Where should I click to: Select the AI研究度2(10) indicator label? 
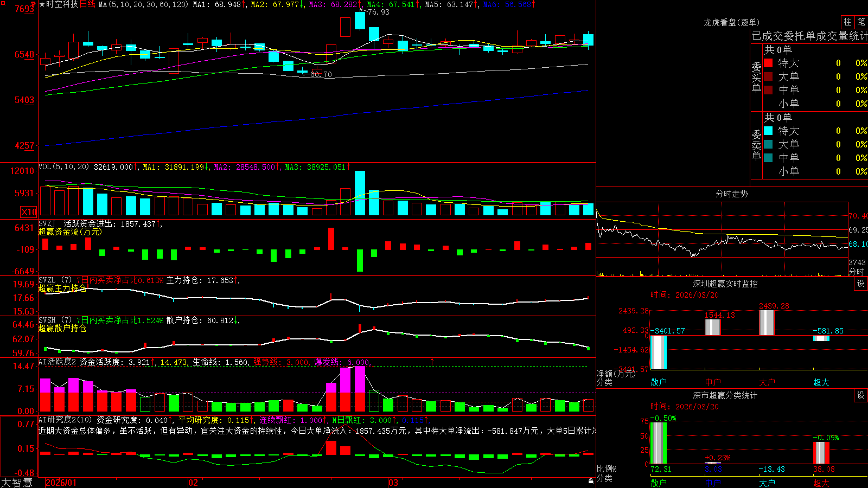(66, 420)
